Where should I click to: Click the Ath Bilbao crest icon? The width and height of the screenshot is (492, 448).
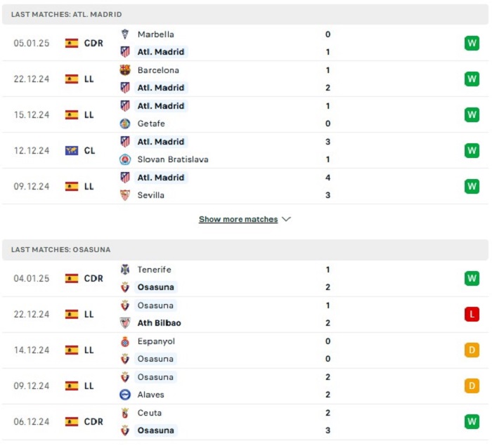tap(125, 323)
